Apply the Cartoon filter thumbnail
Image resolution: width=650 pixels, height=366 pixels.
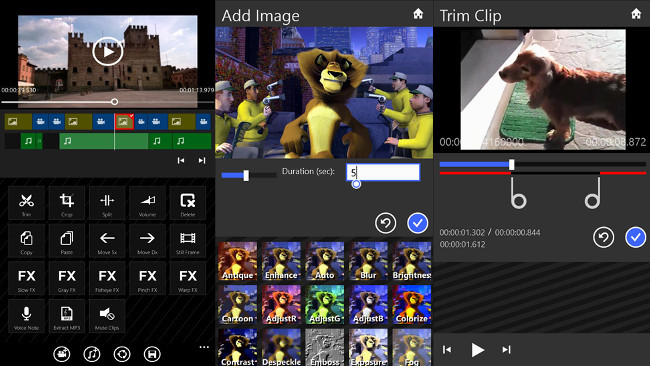(x=238, y=305)
